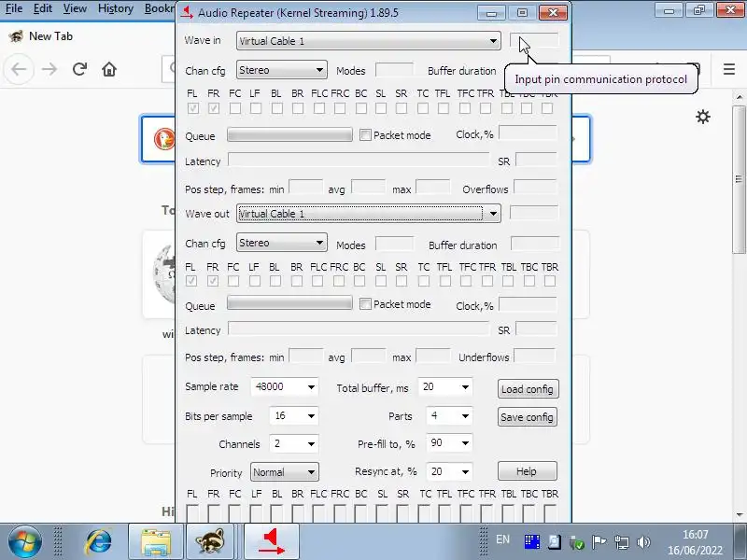The image size is (747, 560).
Task: Toggle Wave out SL channel checkbox
Action: coord(381,281)
